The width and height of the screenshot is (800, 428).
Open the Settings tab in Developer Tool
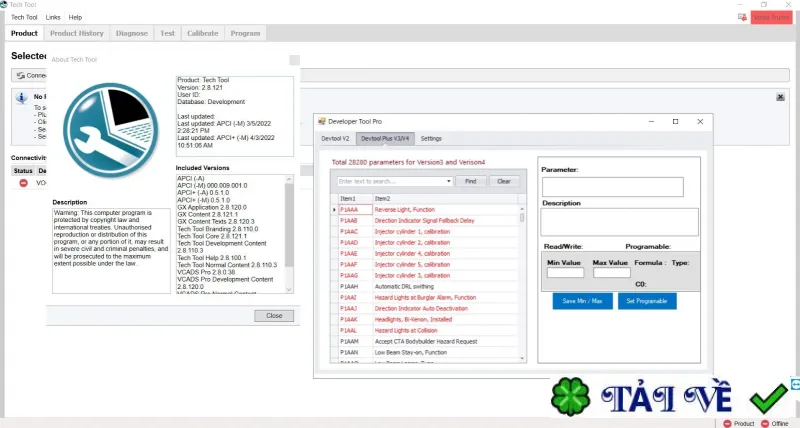click(x=431, y=139)
